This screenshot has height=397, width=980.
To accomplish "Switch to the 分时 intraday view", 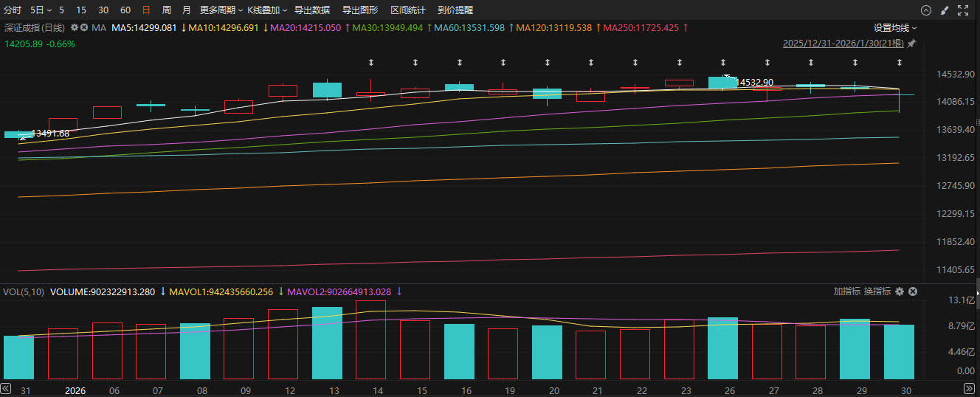I will [13, 10].
